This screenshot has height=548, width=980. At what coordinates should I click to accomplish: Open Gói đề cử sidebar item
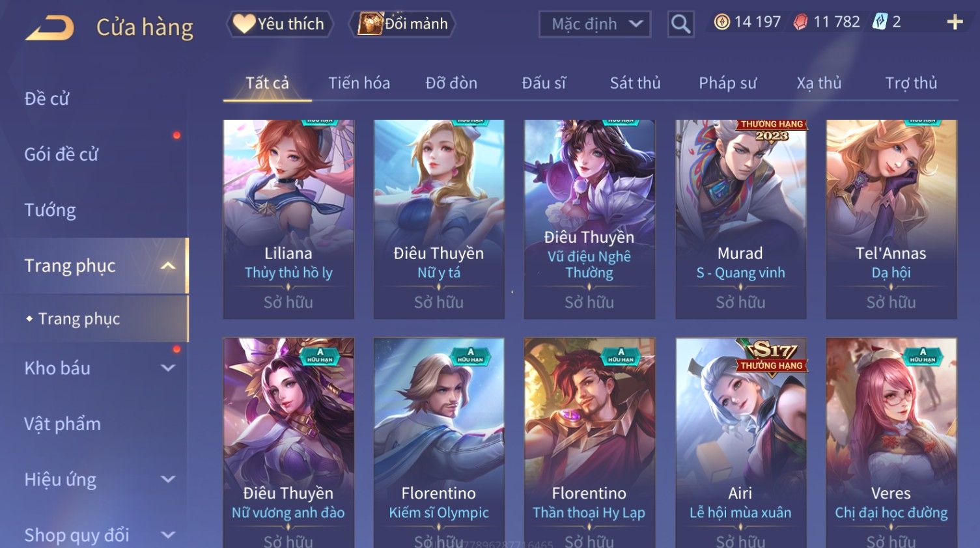click(x=61, y=154)
